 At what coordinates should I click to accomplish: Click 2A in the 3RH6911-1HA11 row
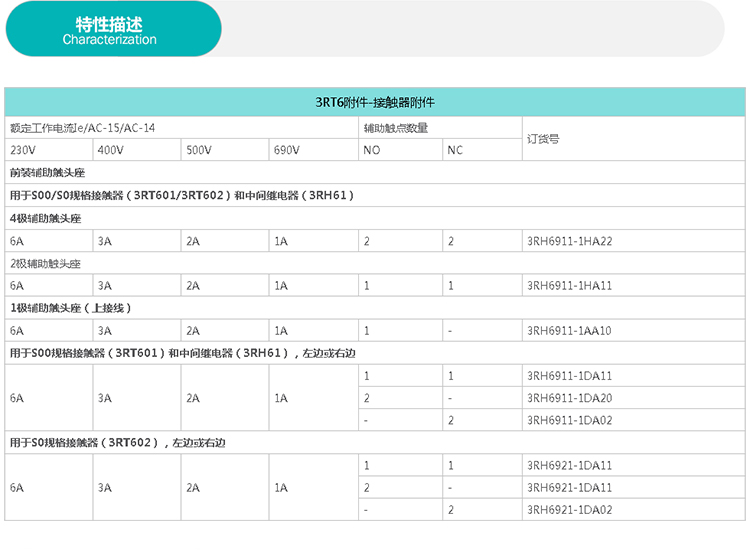[x=193, y=286]
